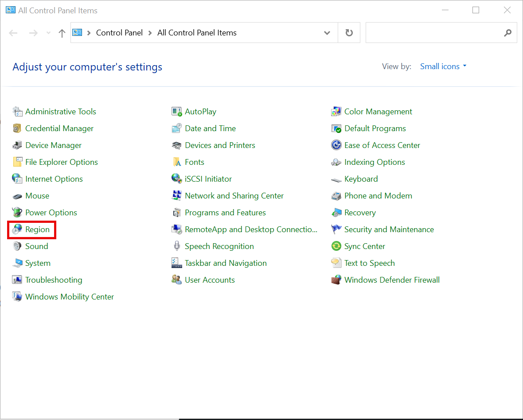Open the User Accounts link
This screenshot has width=523, height=420.
tap(210, 280)
